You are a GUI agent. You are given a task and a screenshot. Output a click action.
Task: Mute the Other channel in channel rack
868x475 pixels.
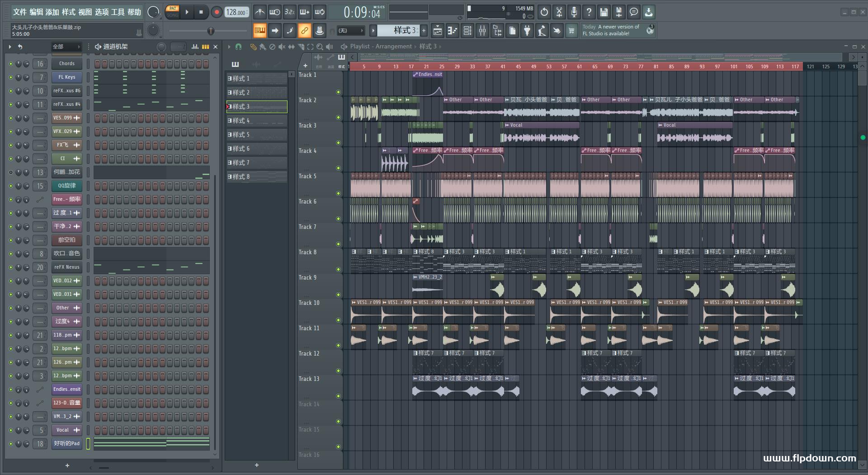point(11,308)
